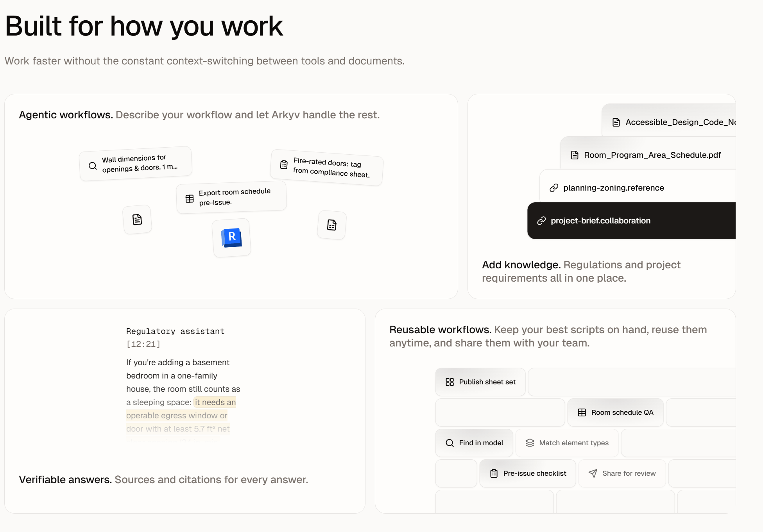The image size is (763, 532).
Task: Click the link icon beside project-brief.collaboration
Action: point(541,221)
